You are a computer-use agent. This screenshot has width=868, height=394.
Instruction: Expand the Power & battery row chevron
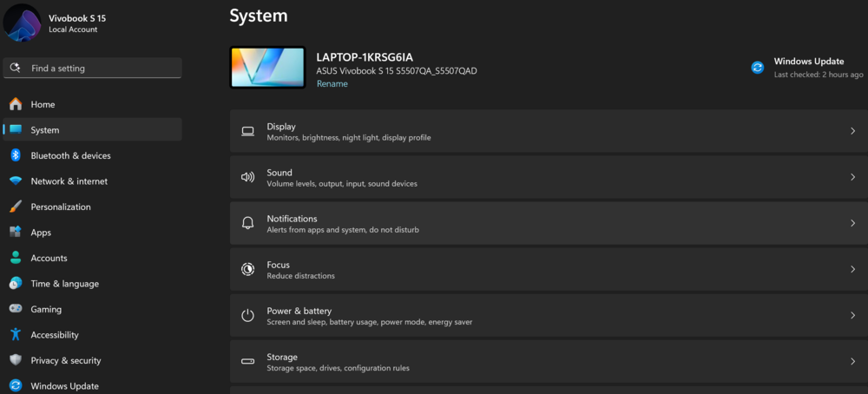pyautogui.click(x=852, y=315)
